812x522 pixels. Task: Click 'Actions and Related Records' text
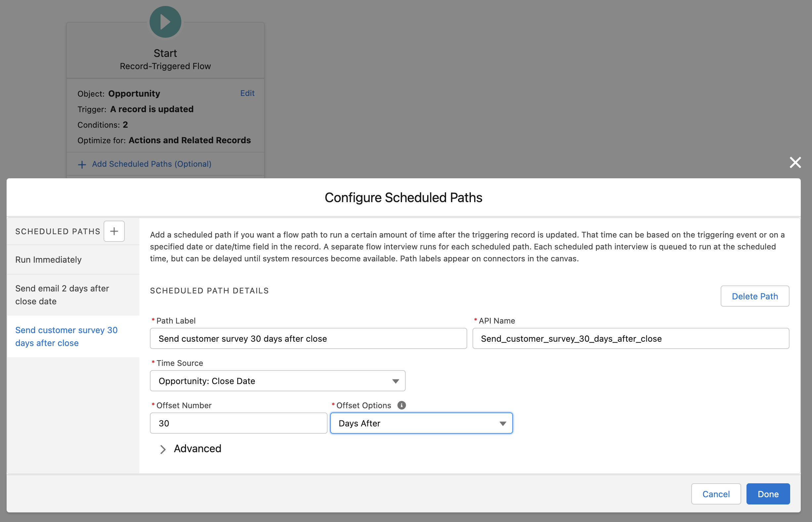190,140
